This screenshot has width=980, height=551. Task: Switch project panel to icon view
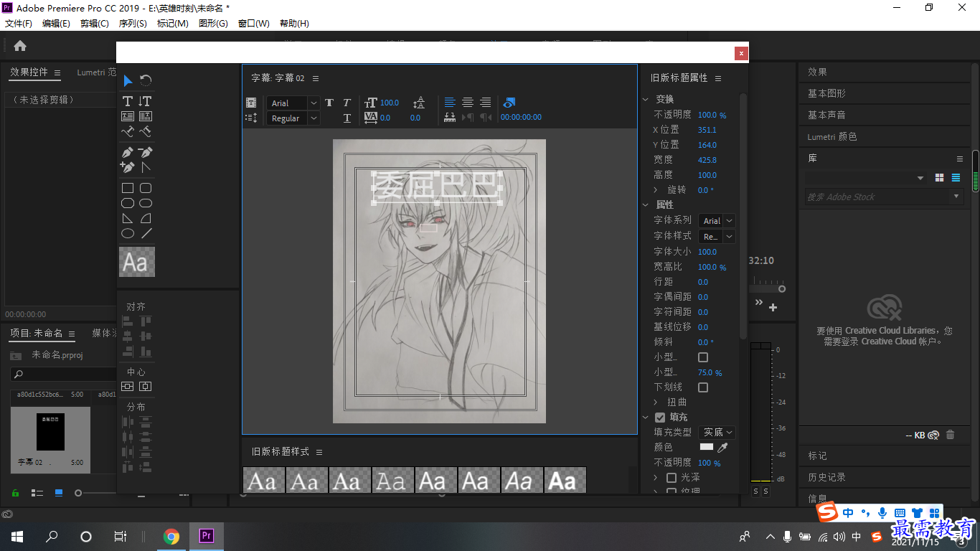(x=59, y=493)
